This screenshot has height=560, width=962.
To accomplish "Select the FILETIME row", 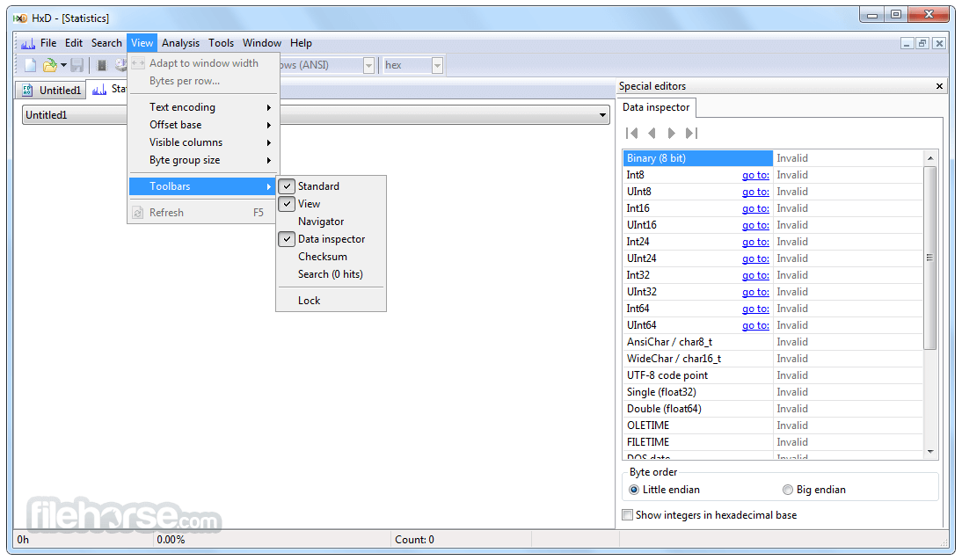I will coord(773,442).
